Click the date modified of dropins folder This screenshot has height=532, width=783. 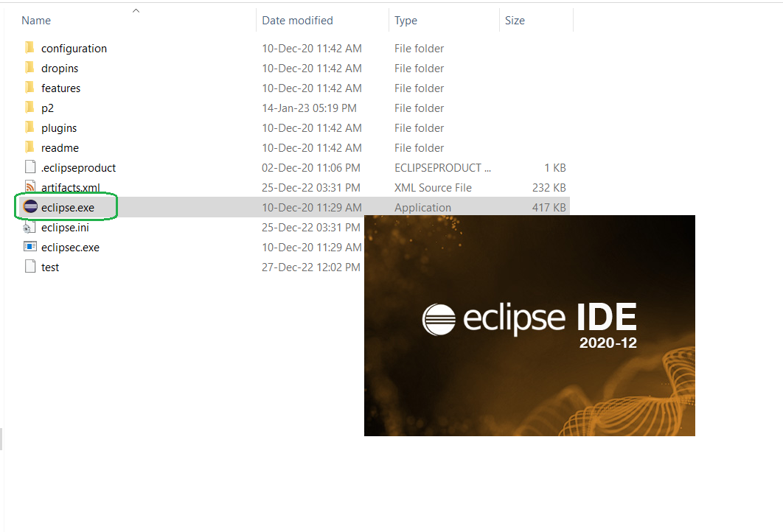coord(312,69)
